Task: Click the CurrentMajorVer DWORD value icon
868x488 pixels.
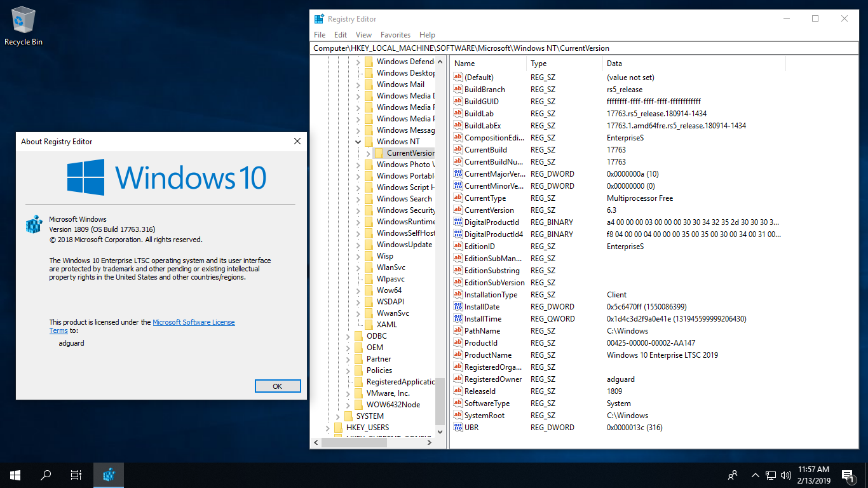Action: (x=458, y=173)
